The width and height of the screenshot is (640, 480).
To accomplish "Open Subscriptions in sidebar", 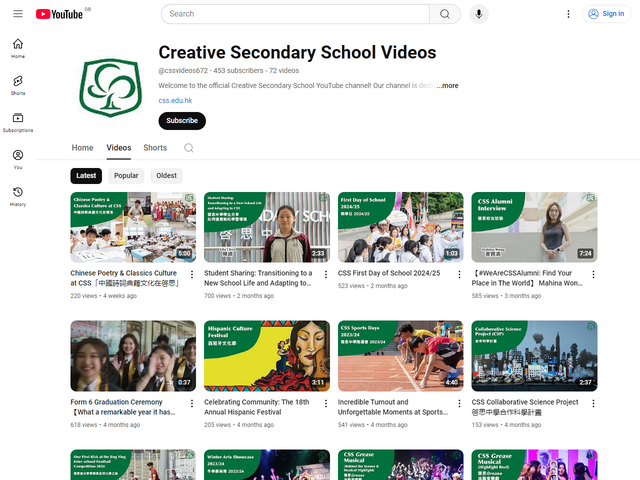I will coord(18,122).
